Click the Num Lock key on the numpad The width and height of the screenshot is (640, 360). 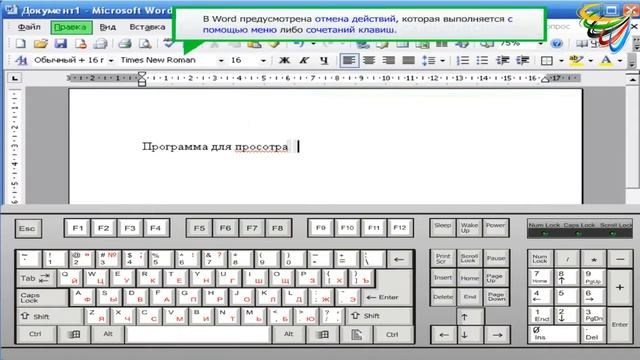pyautogui.click(x=540, y=259)
